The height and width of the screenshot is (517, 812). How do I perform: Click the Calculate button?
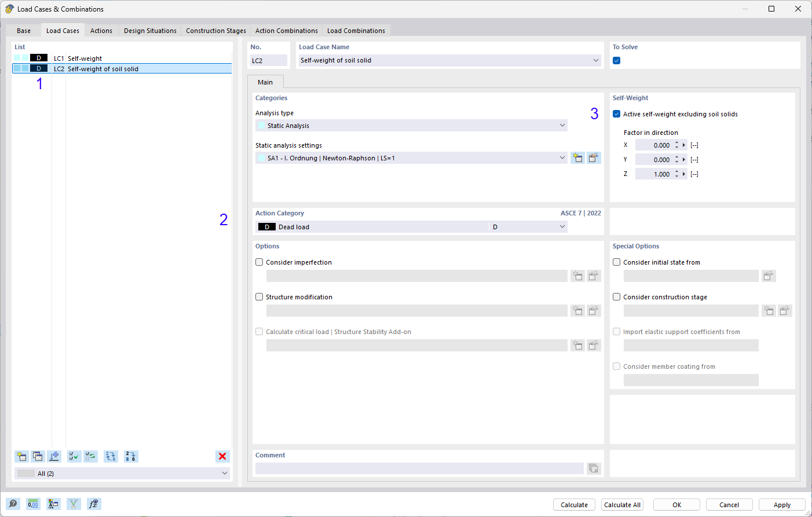pos(574,505)
